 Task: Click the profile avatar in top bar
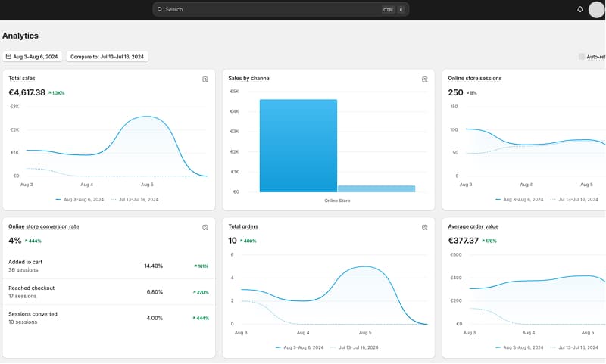(x=596, y=9)
